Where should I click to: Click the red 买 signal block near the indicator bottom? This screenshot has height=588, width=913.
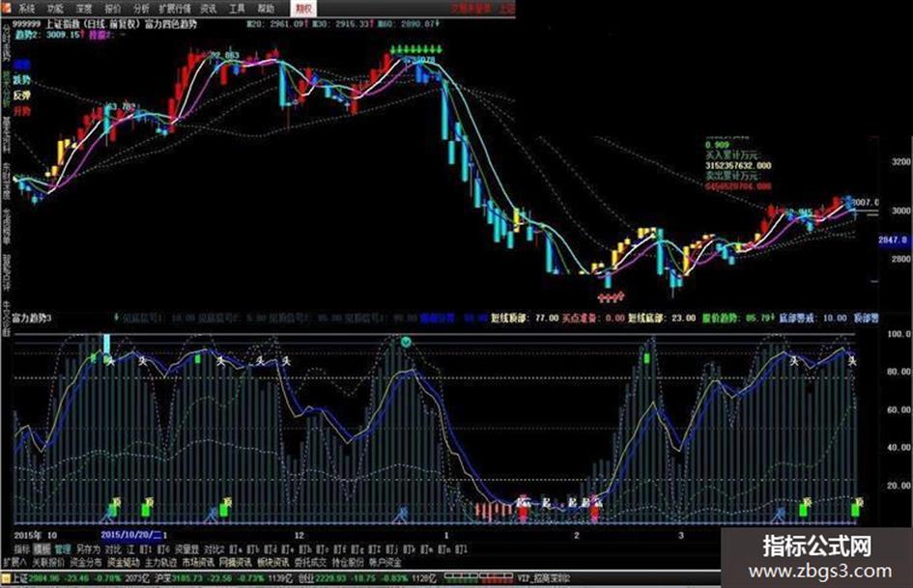coord(523,510)
